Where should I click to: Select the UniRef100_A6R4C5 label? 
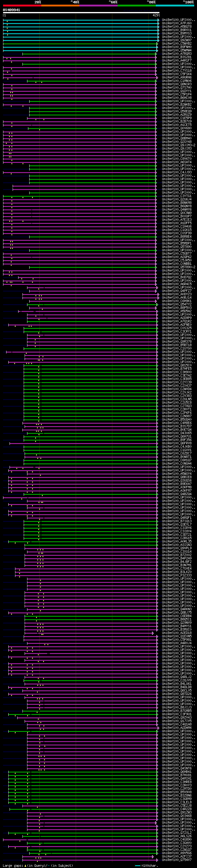pyautogui.click(x=177, y=284)
